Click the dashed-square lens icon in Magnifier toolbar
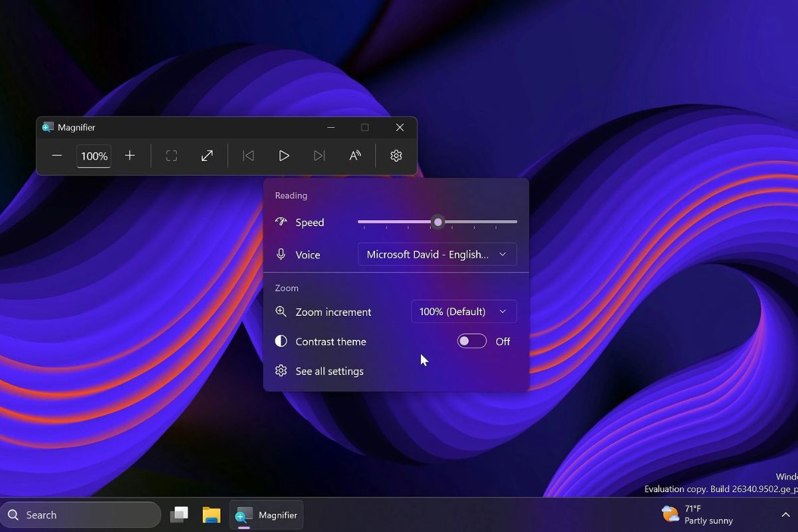Screen dimensions: 798x532 click(172, 156)
